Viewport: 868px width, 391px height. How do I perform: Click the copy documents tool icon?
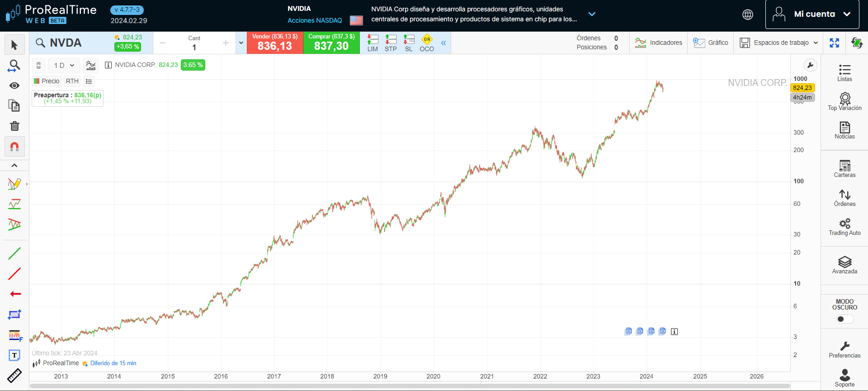point(14,105)
